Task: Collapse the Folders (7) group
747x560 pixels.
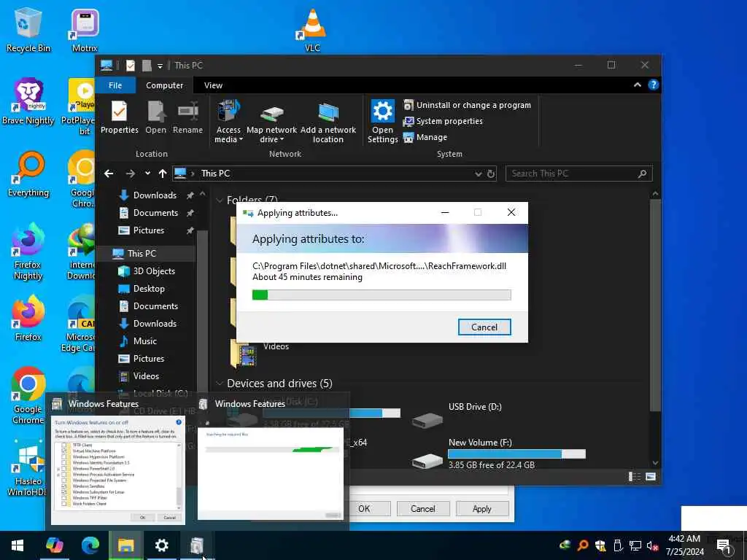Action: pyautogui.click(x=220, y=201)
